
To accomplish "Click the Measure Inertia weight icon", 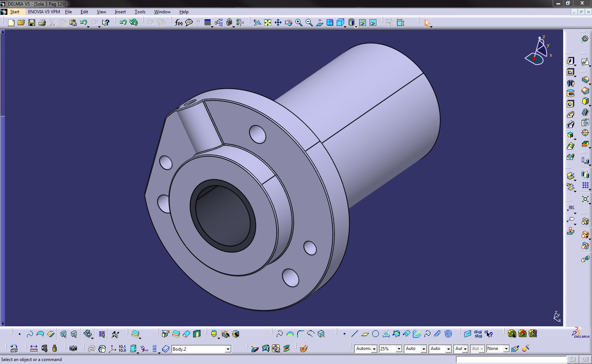I will (55, 348).
